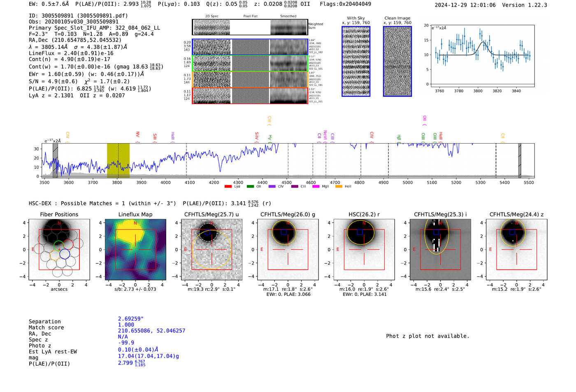Click the 2024-12-29 12:01:06 timestamp
The width and height of the screenshot is (576, 392).
(x=465, y=5)
